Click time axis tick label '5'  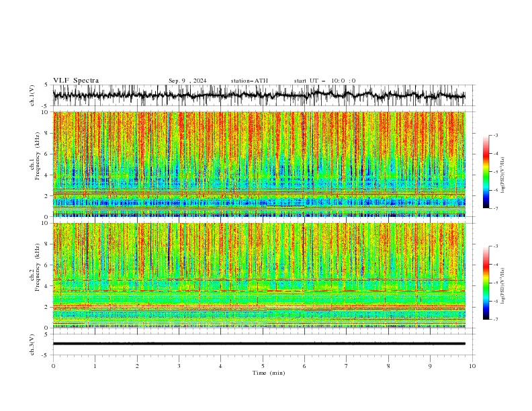pos(263,366)
